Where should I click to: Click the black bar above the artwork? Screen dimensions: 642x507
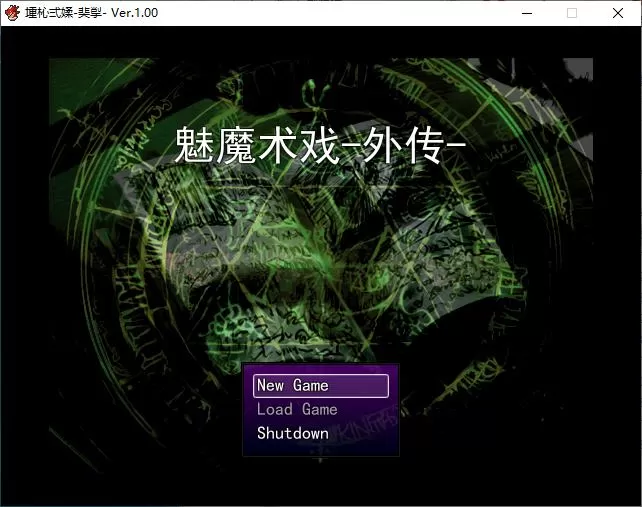320,42
